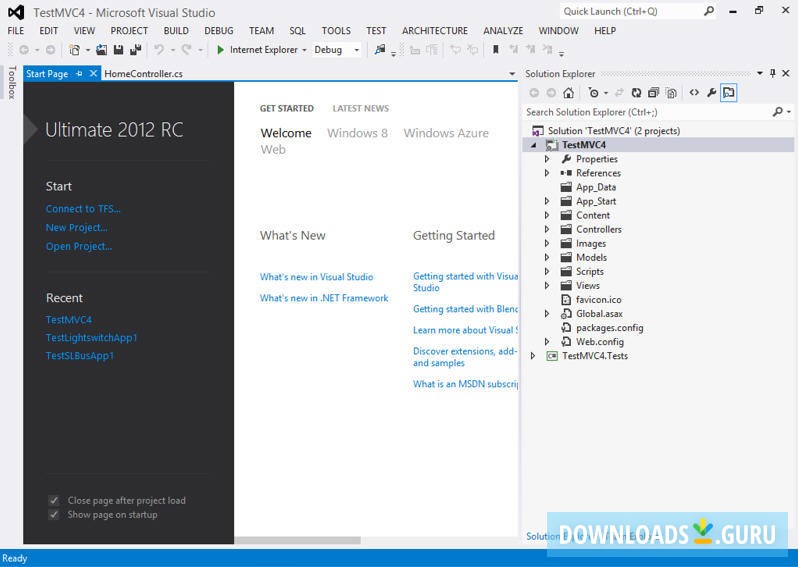This screenshot has height=567, width=798.
Task: Switch to HomeController.cs tab
Action: pos(144,74)
